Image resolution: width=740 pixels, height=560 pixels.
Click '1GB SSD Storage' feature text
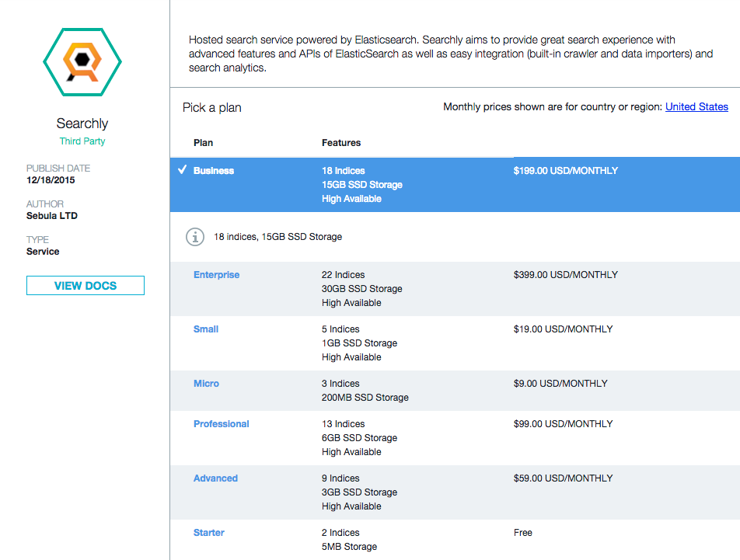360,343
